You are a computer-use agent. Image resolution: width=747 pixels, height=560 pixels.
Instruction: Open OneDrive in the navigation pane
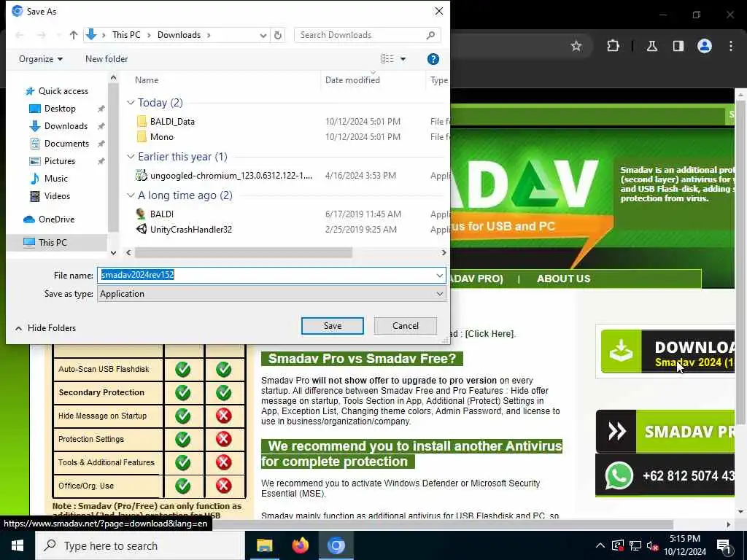56,219
